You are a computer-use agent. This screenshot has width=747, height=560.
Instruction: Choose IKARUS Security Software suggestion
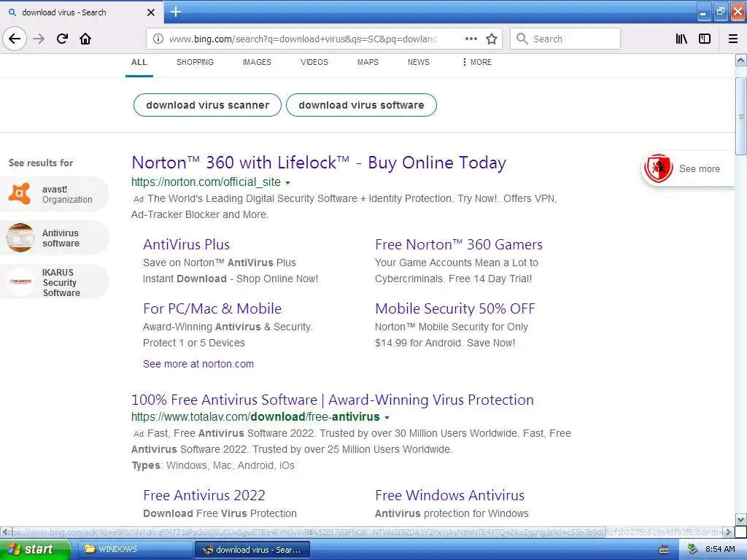tap(54, 282)
